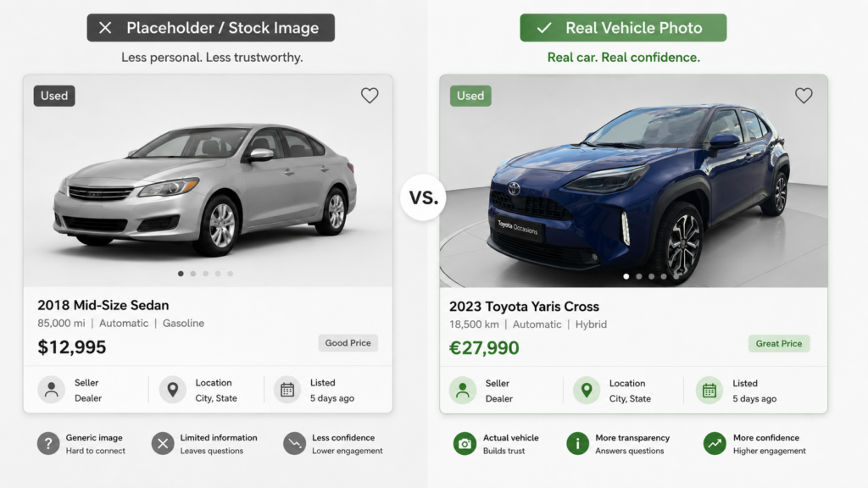Click the gray calendar Listed icon

[x=287, y=390]
